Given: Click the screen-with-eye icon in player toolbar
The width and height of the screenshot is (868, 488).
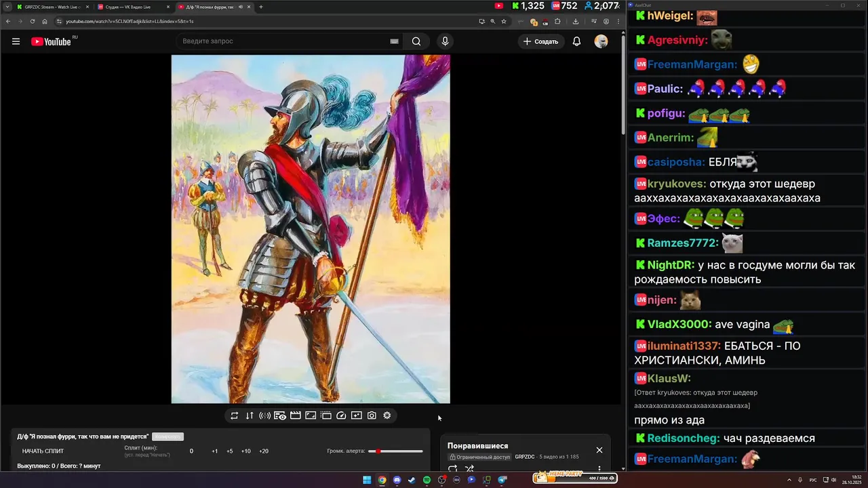Looking at the screenshot, I should tap(279, 415).
